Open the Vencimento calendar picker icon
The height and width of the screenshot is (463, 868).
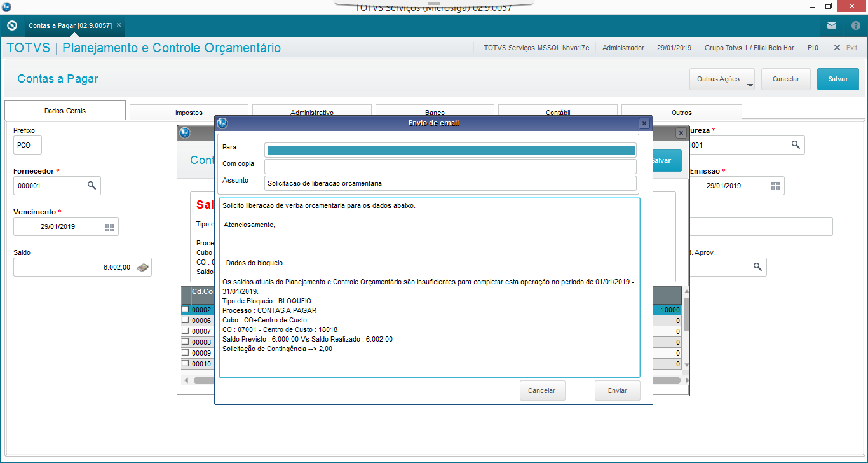pos(109,226)
